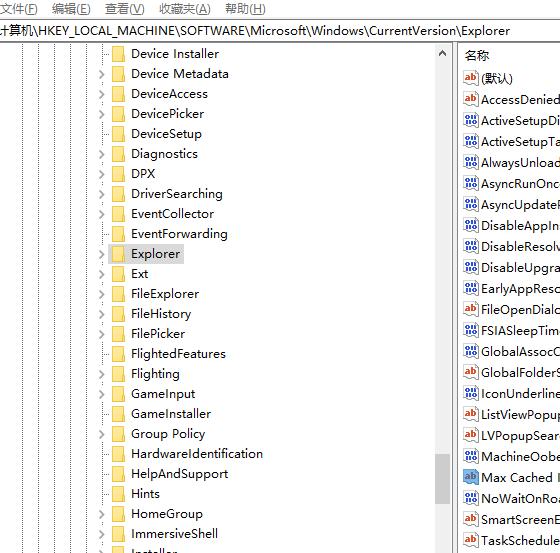This screenshot has height=553, width=560.
Task: Click the tree pane scroll-up arrow
Action: pyautogui.click(x=442, y=54)
